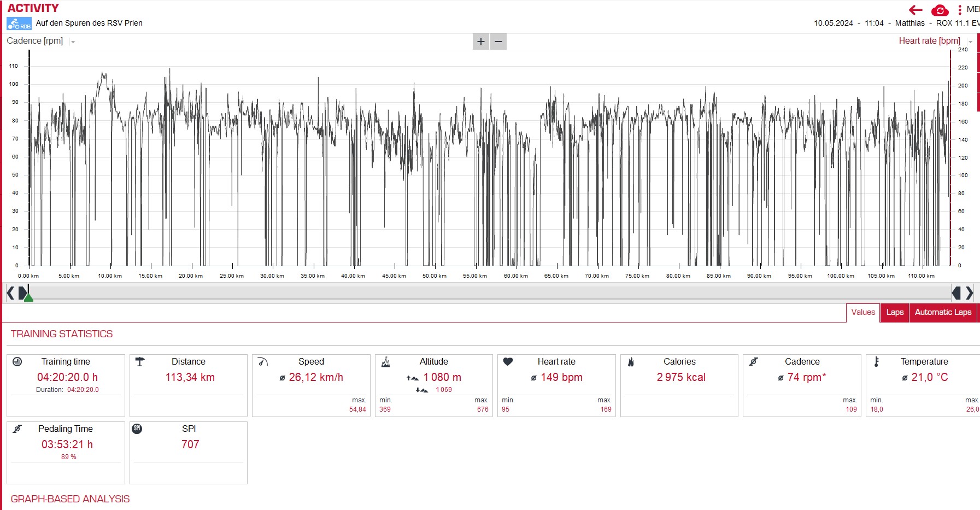The image size is (980, 510).
Task: Zoom in the chart with plus button
Action: [481, 42]
